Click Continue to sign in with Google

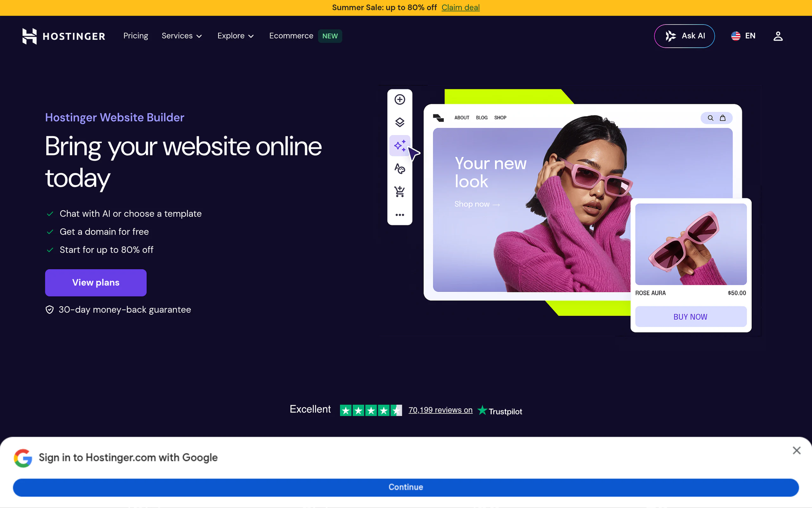(406, 487)
